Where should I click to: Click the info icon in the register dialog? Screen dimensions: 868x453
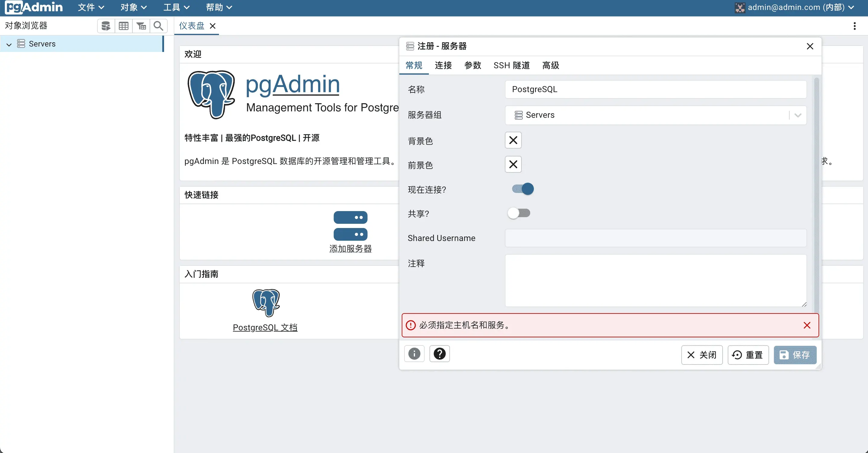[414, 354]
